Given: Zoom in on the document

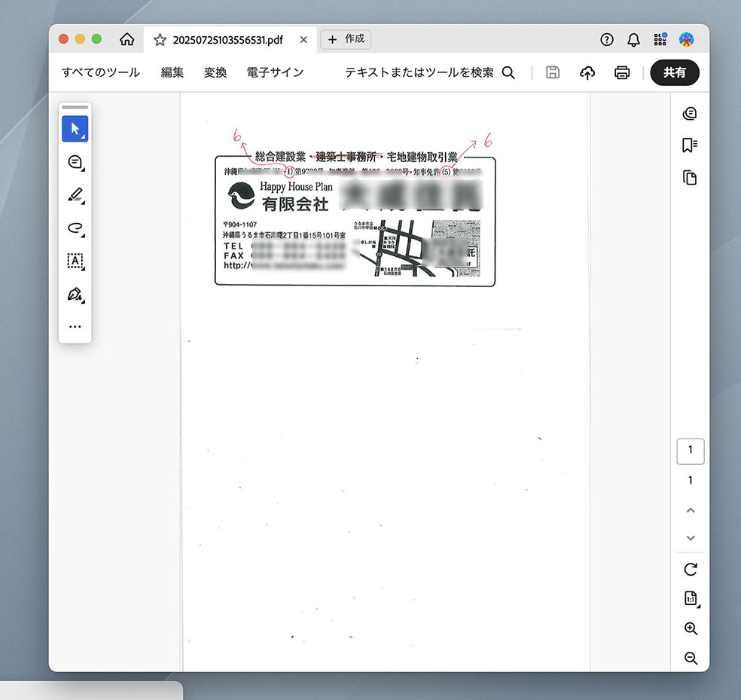Looking at the screenshot, I should 691,628.
